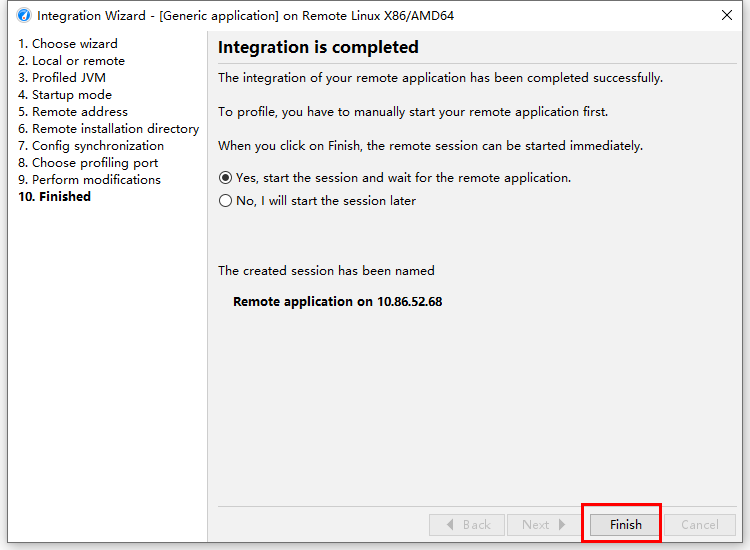Go to step 1 Choose wizard
Viewport: 750px width, 550px height.
pyautogui.click(x=67, y=44)
